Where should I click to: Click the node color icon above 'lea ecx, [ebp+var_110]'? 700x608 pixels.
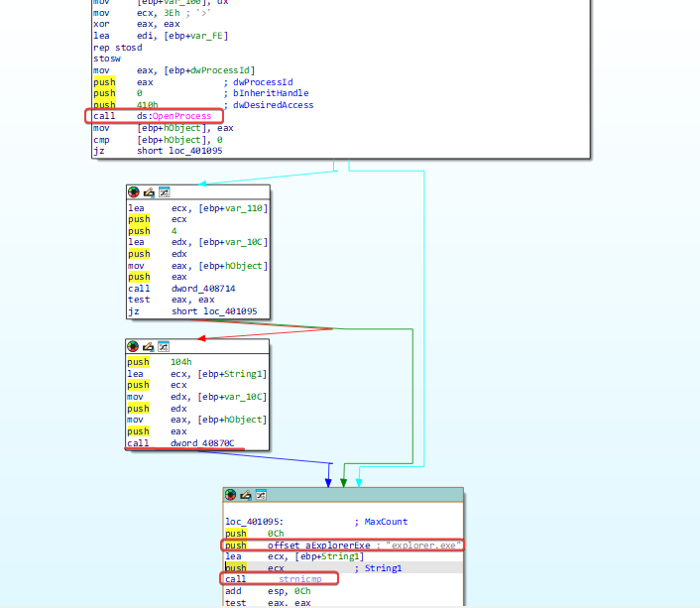(x=134, y=192)
